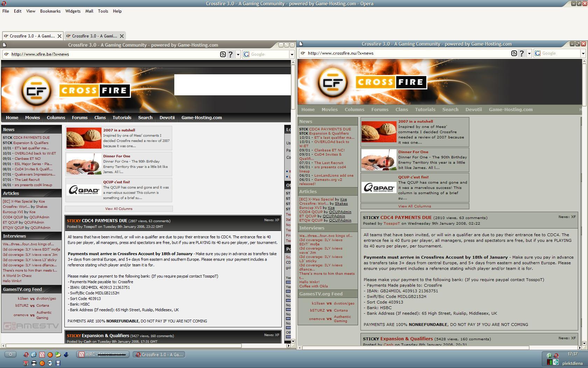Click the horizontal scrollbar of the xfire.be window

click(x=146, y=346)
